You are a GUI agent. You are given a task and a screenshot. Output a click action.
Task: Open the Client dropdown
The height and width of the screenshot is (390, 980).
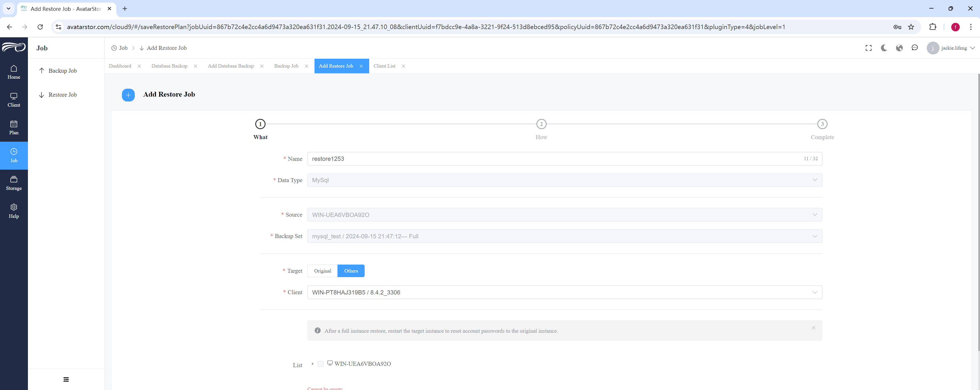point(565,292)
